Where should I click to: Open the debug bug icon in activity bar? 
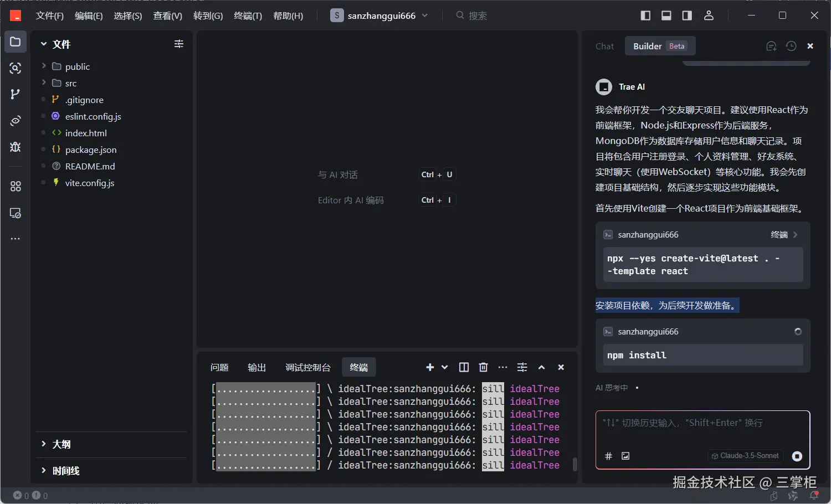click(x=16, y=147)
